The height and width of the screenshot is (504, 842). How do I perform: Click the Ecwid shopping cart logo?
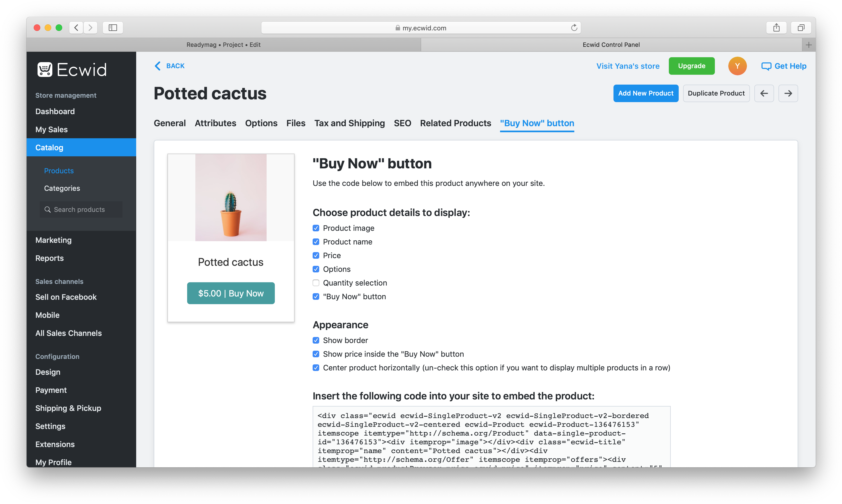(x=45, y=69)
